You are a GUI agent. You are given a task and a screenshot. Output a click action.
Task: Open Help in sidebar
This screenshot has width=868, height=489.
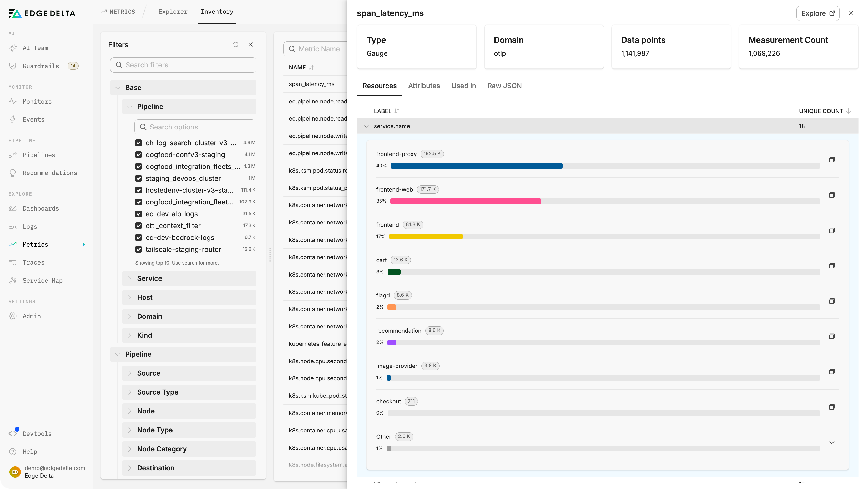click(30, 452)
